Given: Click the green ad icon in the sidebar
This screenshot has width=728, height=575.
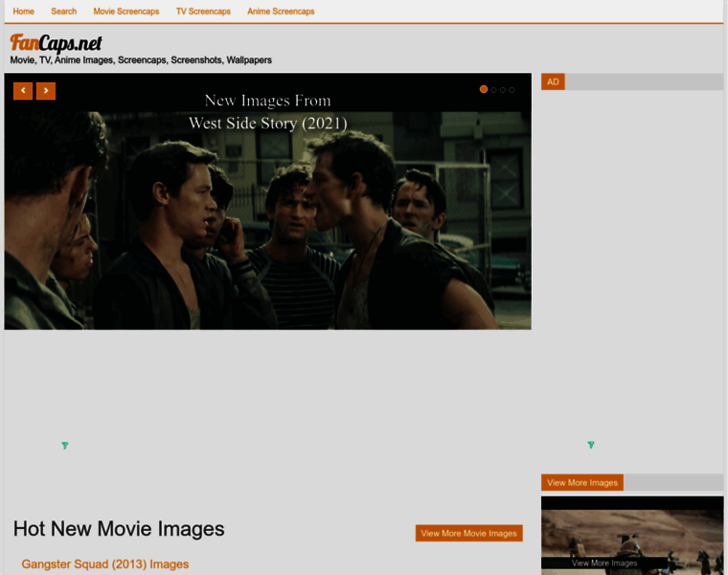Looking at the screenshot, I should point(591,445).
